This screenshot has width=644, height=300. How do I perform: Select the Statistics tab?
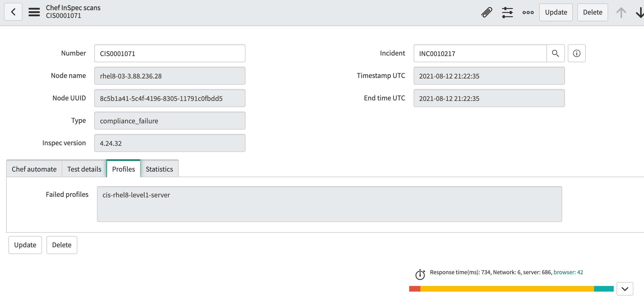click(x=159, y=169)
